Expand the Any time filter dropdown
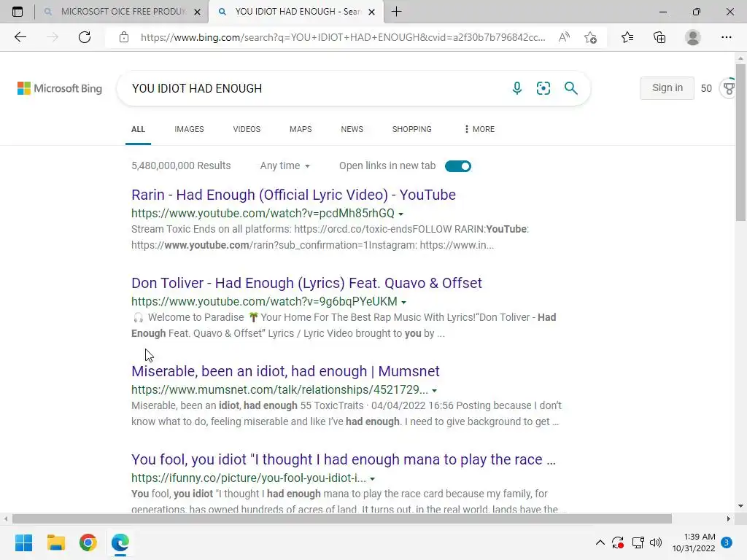This screenshot has width=747, height=560. (285, 166)
